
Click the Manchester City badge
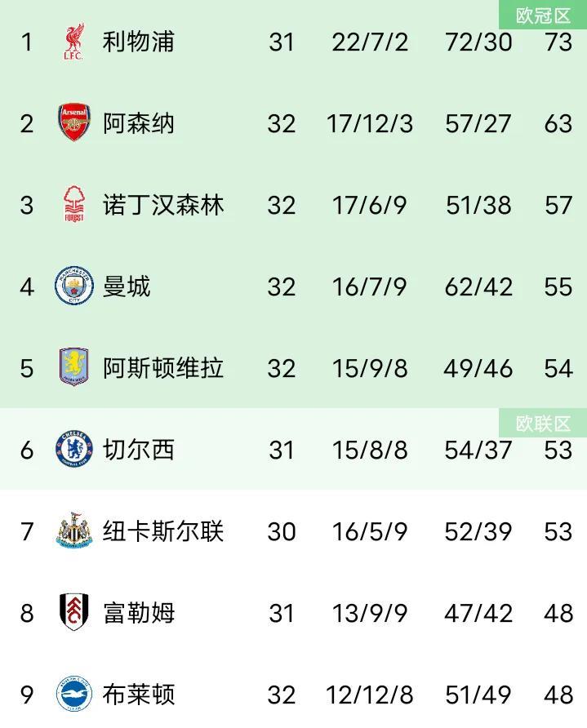[x=73, y=286]
